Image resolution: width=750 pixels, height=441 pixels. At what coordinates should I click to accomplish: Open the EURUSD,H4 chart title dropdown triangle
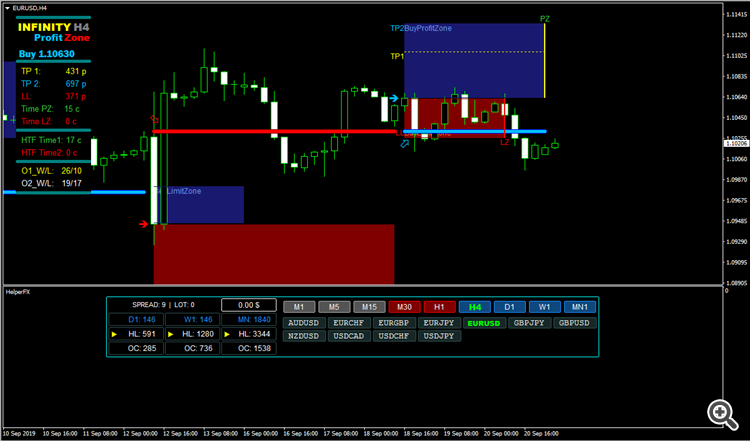pos(7,8)
